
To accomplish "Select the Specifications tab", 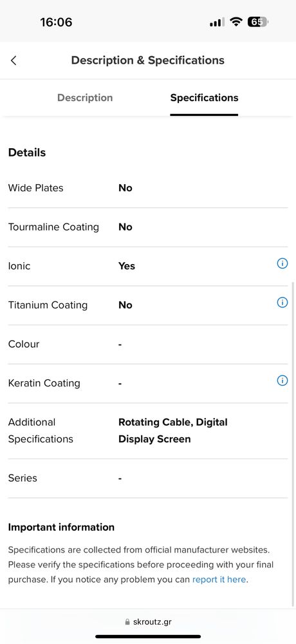I will [x=204, y=98].
